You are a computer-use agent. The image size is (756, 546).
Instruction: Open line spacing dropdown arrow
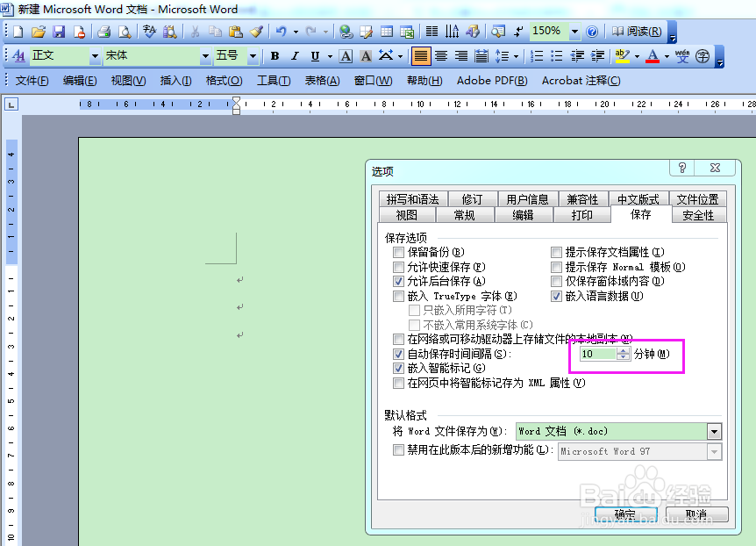pos(516,56)
